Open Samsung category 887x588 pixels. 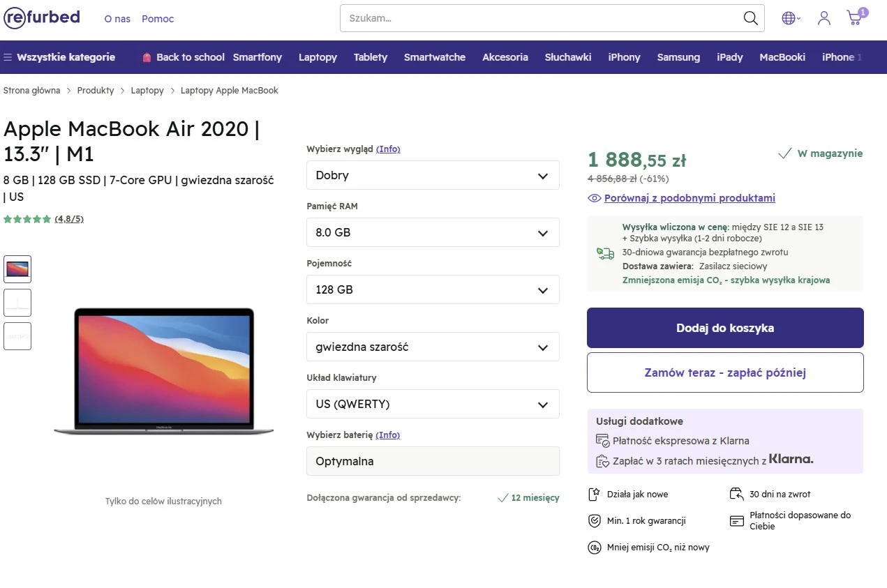tap(678, 57)
